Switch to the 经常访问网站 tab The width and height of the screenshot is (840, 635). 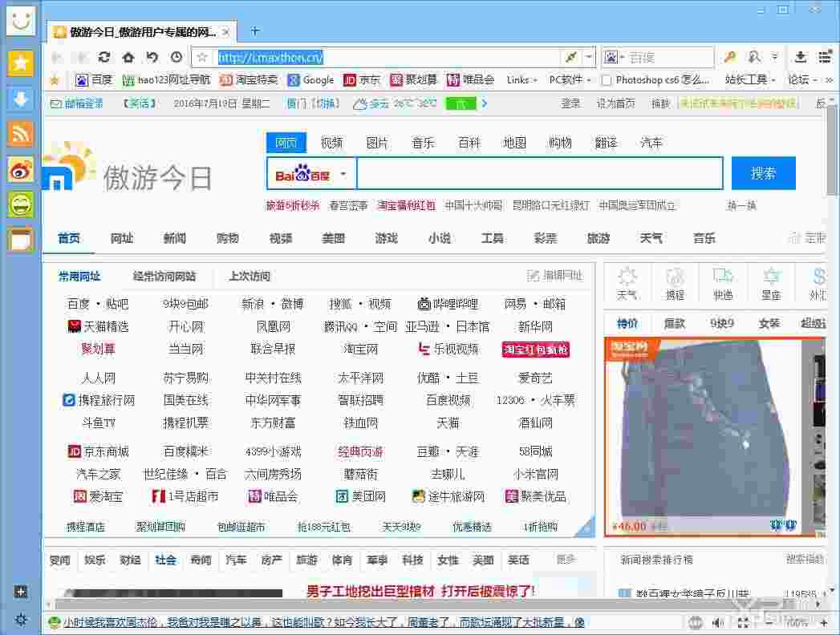(164, 277)
